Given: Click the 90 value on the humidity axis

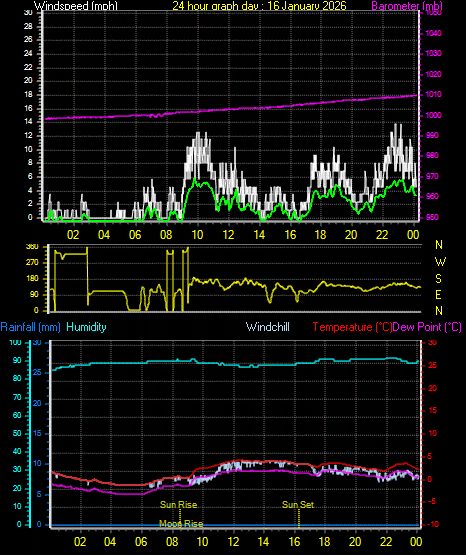Looking at the screenshot, I should tap(17, 360).
